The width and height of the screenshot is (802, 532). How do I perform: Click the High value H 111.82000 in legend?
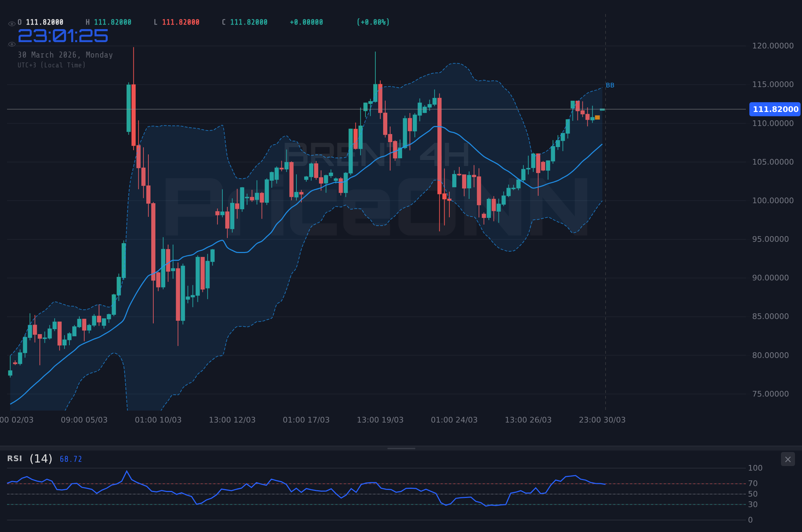(x=109, y=22)
